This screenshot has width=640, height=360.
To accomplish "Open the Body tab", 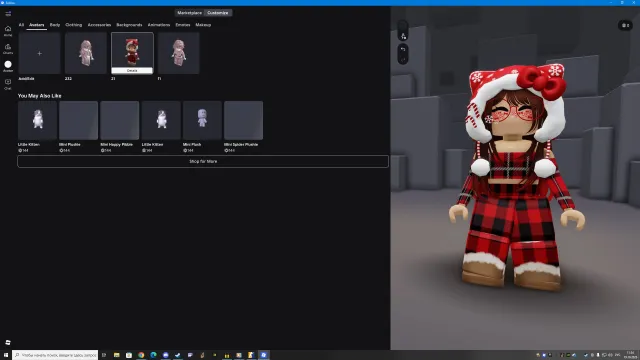I will tap(55, 25).
